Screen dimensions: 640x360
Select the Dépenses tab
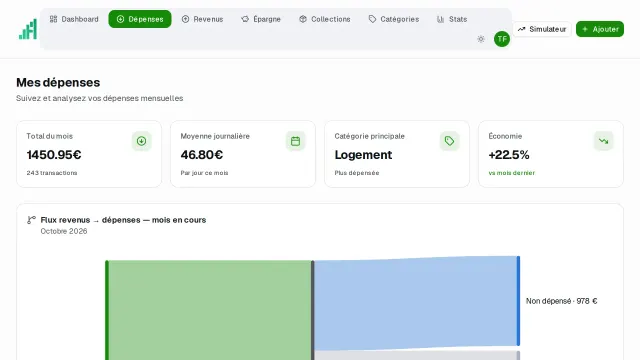[x=140, y=19]
